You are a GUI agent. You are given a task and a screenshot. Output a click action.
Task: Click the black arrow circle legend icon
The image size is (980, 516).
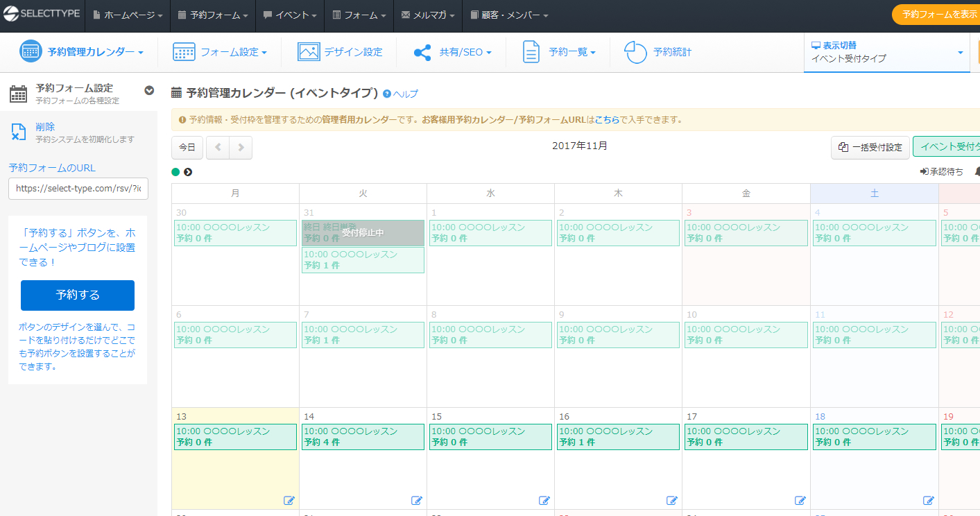pyautogui.click(x=188, y=172)
